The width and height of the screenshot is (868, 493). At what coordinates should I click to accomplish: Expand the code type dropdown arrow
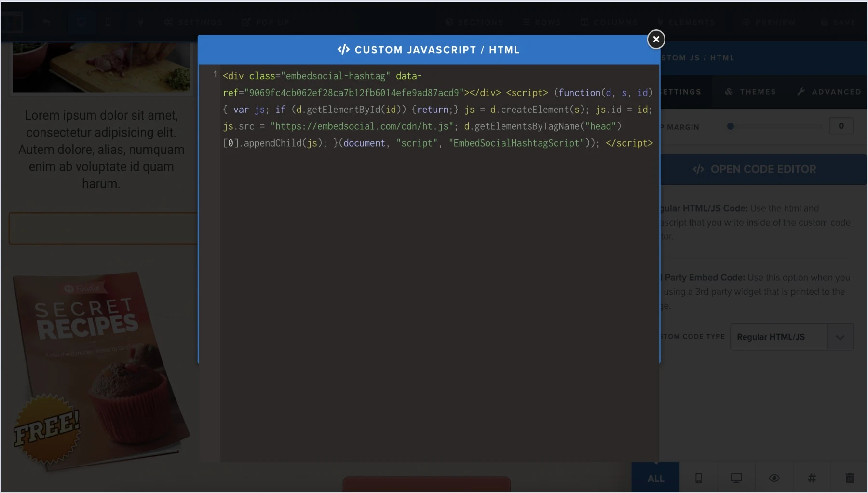coord(840,337)
